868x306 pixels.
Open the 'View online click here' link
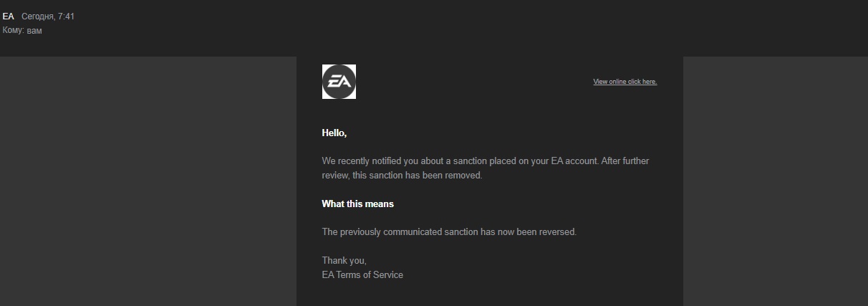625,82
